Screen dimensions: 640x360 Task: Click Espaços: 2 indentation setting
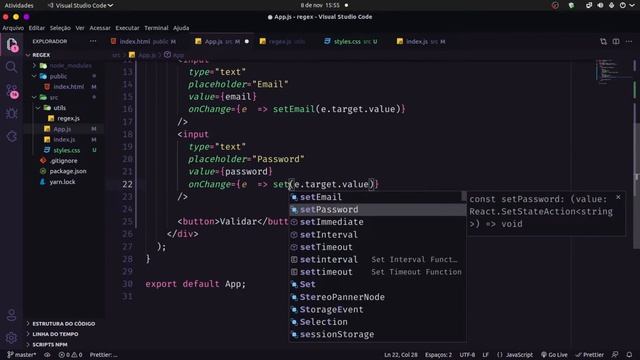[x=438, y=355]
